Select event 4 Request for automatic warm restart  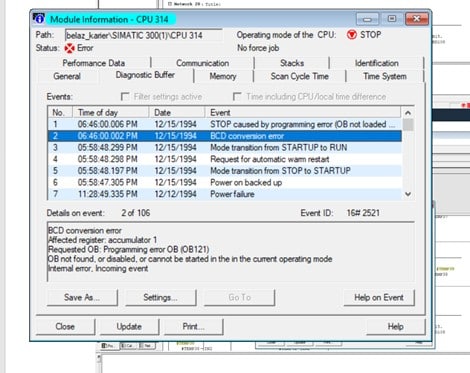coord(225,159)
